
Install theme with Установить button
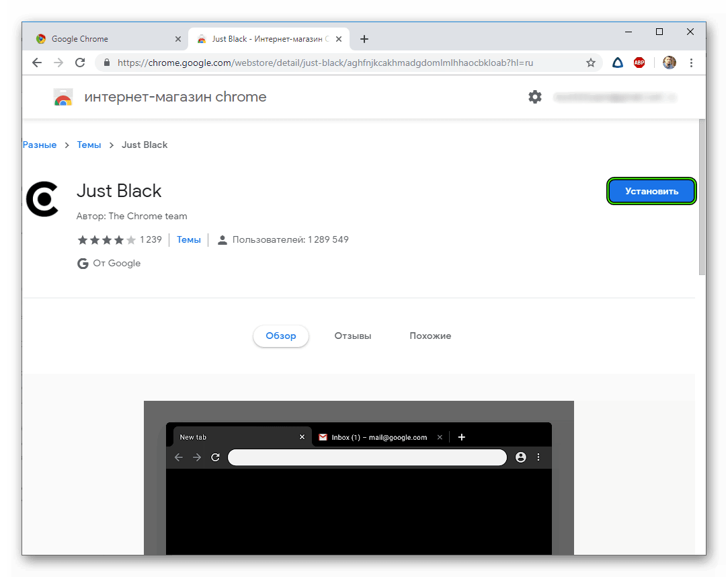(651, 191)
